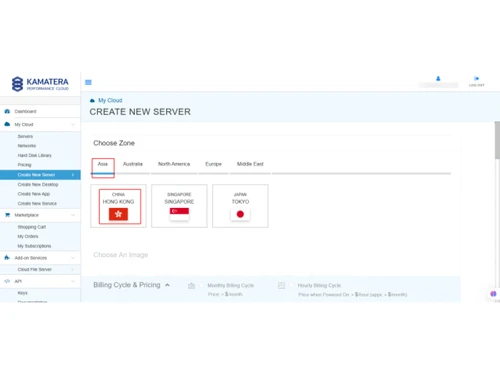Select Create New Server in the sidebar
This screenshot has height=375, width=500.
(40, 175)
